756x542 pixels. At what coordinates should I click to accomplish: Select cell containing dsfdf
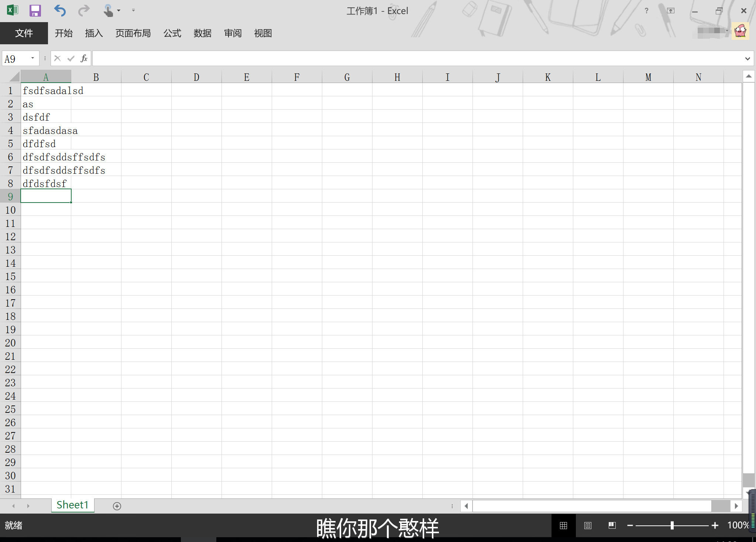pos(46,117)
